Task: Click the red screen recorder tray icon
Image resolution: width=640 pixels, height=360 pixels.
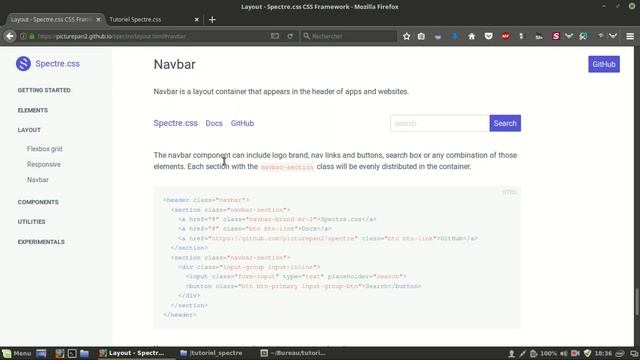Action: (x=576, y=353)
